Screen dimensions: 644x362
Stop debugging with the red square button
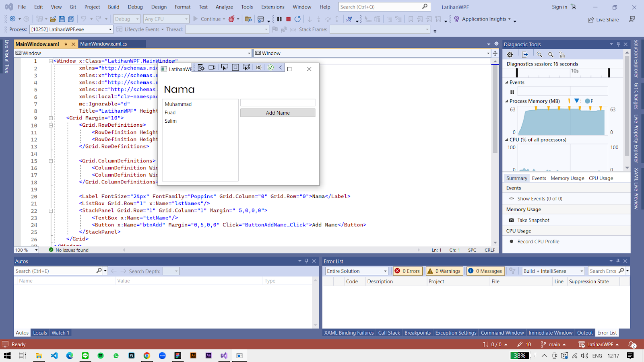click(288, 19)
